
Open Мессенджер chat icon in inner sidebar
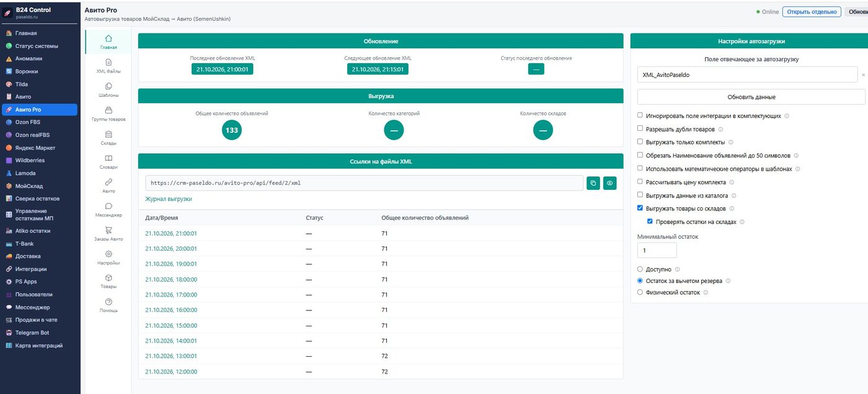pos(108,206)
